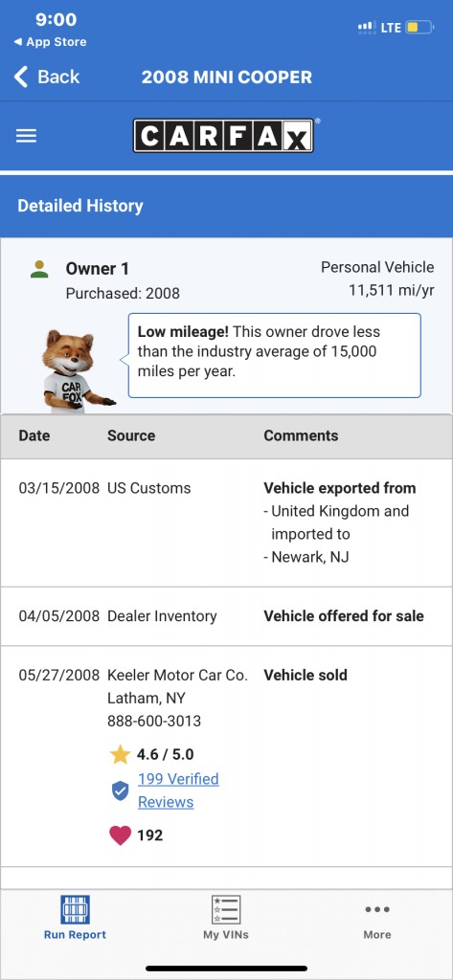Image resolution: width=453 pixels, height=980 pixels.
Task: Tap the Date column header
Action: tap(34, 435)
